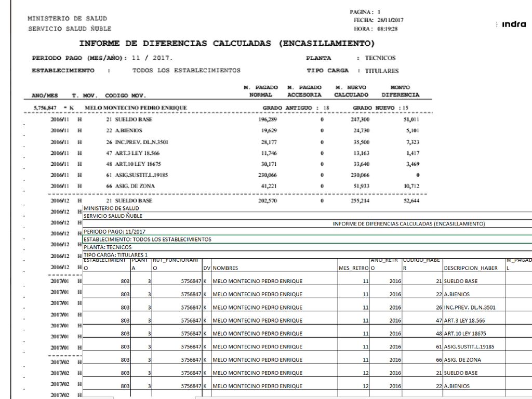This screenshot has width=532, height=399.
Task: Click the PLANTA value TECNICOS in report
Action: click(380, 58)
